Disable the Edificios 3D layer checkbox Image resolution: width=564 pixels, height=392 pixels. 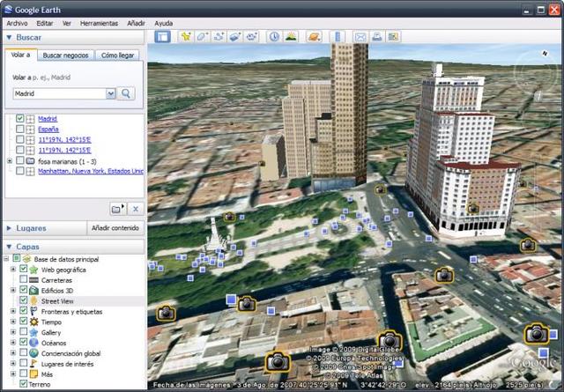click(24, 290)
